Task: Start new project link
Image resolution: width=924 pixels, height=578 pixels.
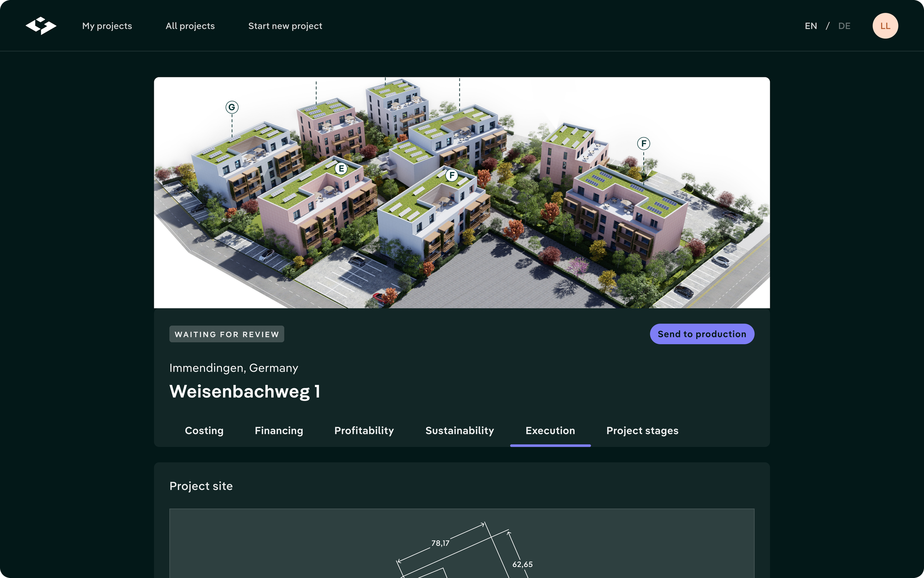Action: tap(285, 26)
